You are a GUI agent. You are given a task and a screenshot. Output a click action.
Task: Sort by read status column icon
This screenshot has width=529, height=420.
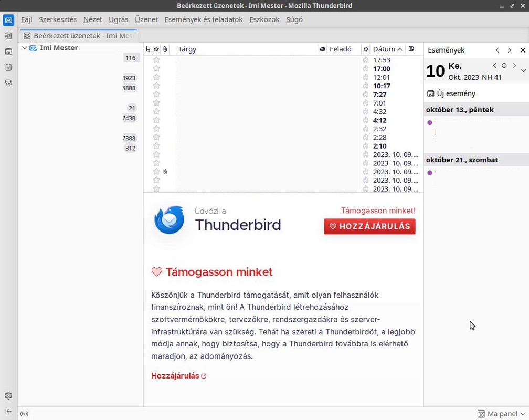[x=322, y=49]
